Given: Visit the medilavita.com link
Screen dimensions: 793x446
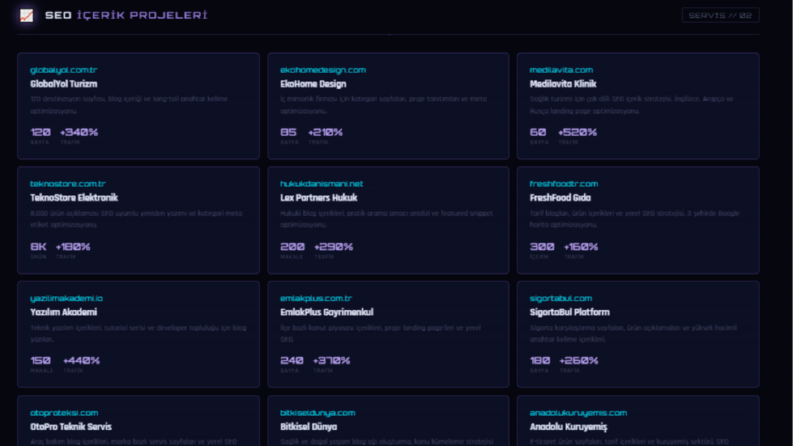Looking at the screenshot, I should [x=561, y=70].
